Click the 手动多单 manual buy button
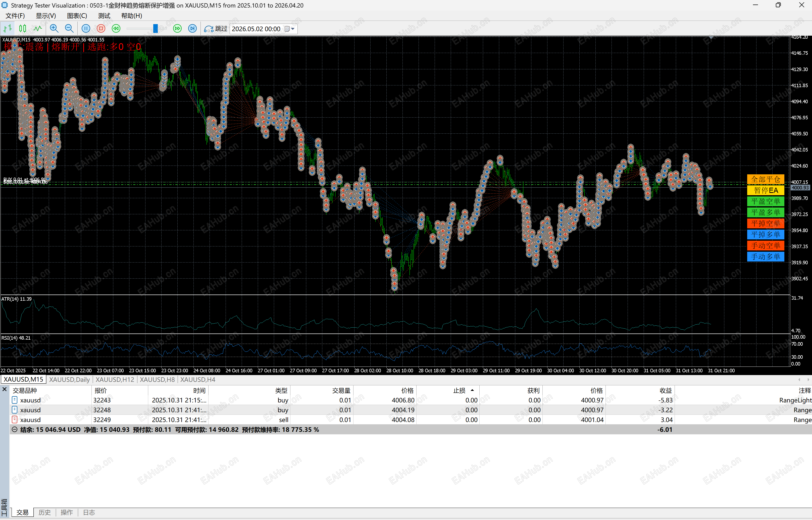Viewport: 812px width, 520px height. click(x=766, y=256)
